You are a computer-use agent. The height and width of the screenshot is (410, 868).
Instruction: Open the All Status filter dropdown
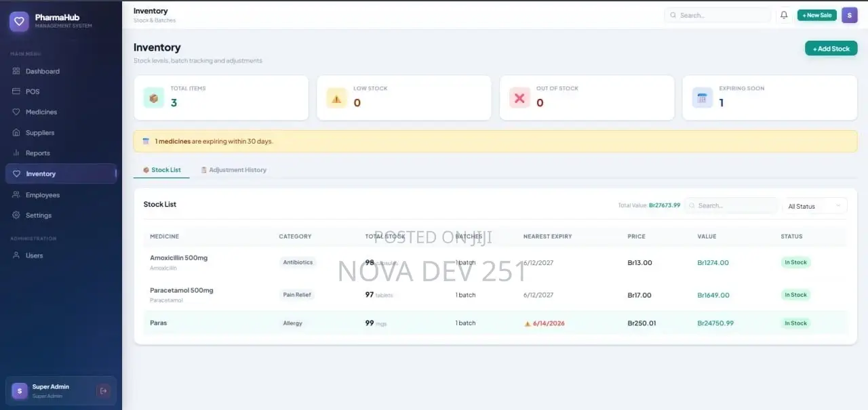[x=815, y=206]
